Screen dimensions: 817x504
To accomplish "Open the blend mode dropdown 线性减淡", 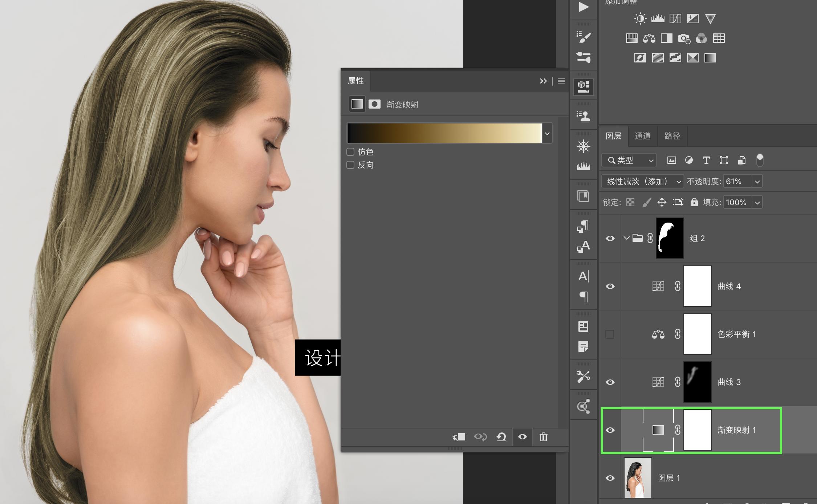I will (x=642, y=181).
